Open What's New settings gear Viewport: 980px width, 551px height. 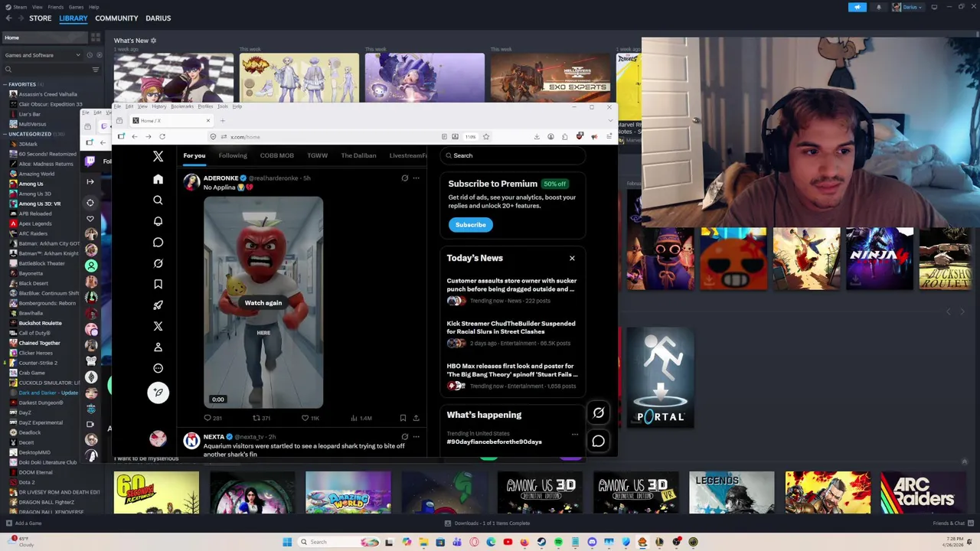coord(153,41)
